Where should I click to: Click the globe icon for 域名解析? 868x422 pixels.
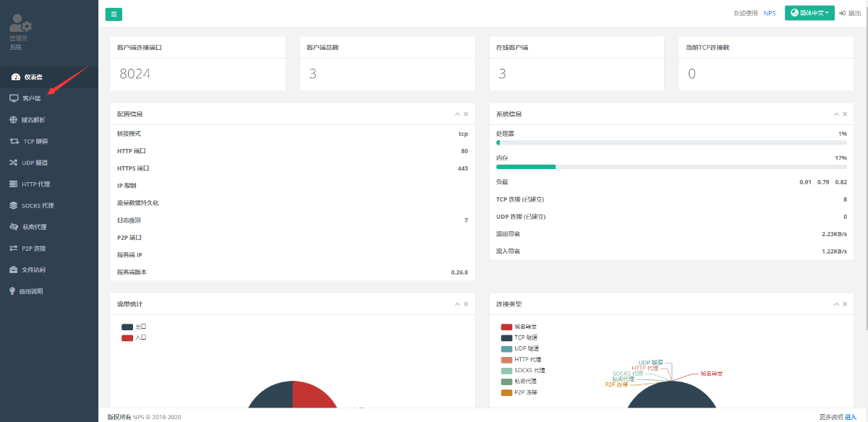[14, 120]
